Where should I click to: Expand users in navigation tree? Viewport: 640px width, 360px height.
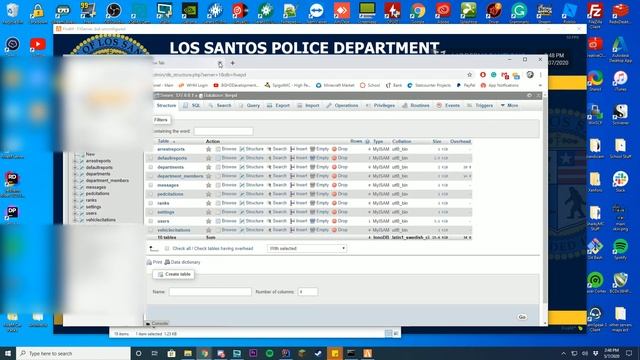point(75,213)
